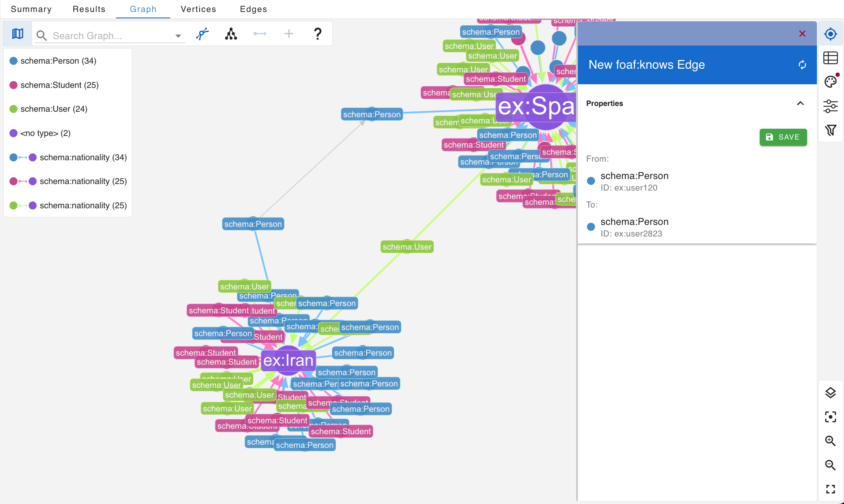
Task: Click the schema:Person legend color dot
Action: [13, 61]
